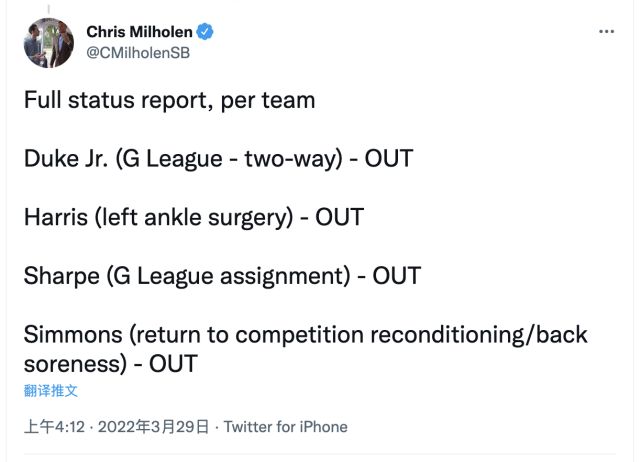This screenshot has width=641, height=462.
Task: Open the "Twitter for iPhone" source link
Action: [x=285, y=427]
